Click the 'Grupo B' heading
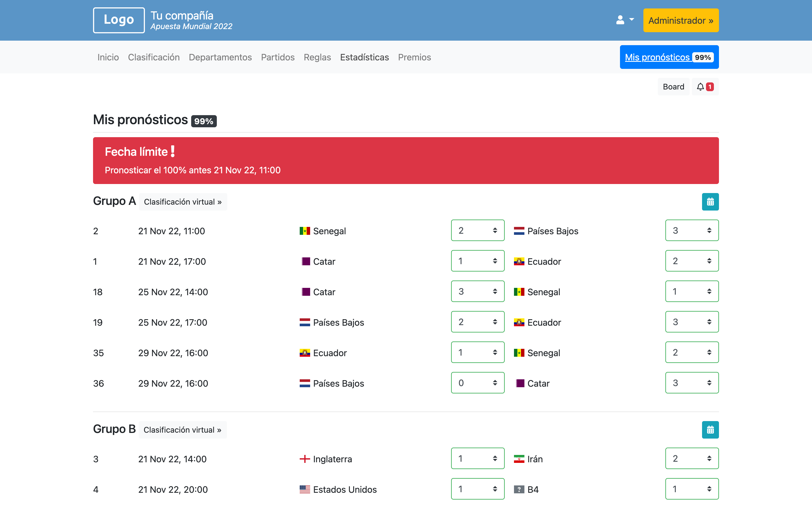 [x=114, y=429]
